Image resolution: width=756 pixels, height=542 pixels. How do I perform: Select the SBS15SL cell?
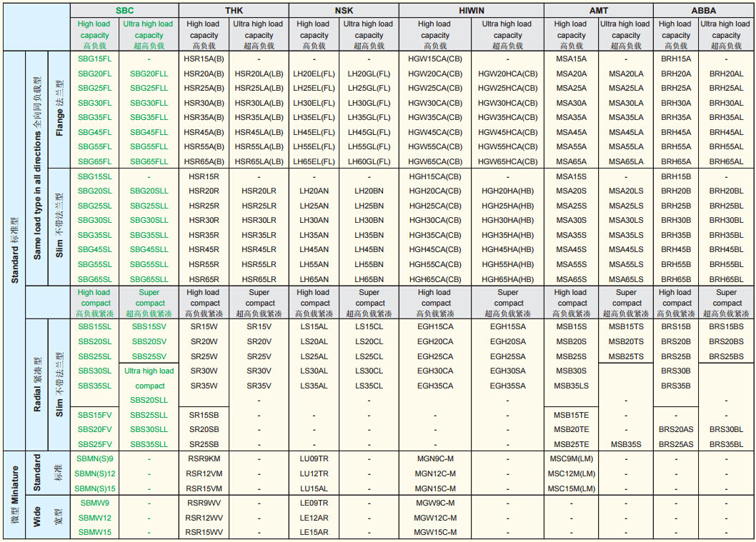94,326
